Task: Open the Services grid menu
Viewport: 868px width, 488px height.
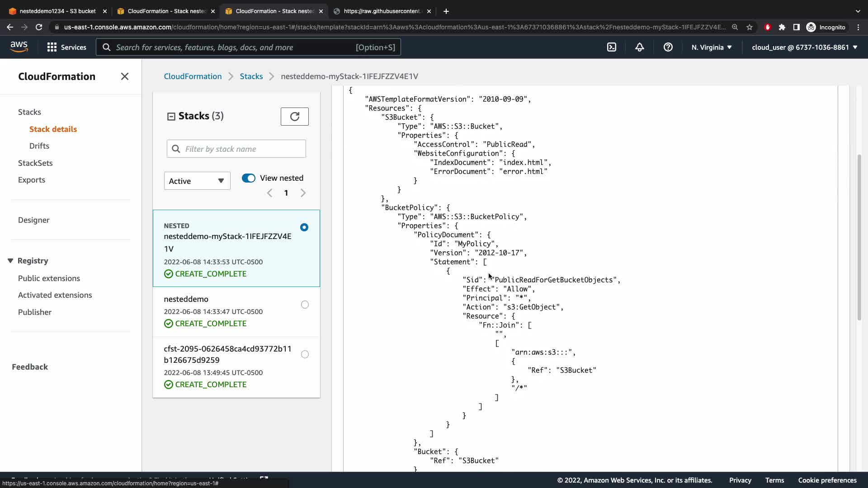Action: [66, 47]
